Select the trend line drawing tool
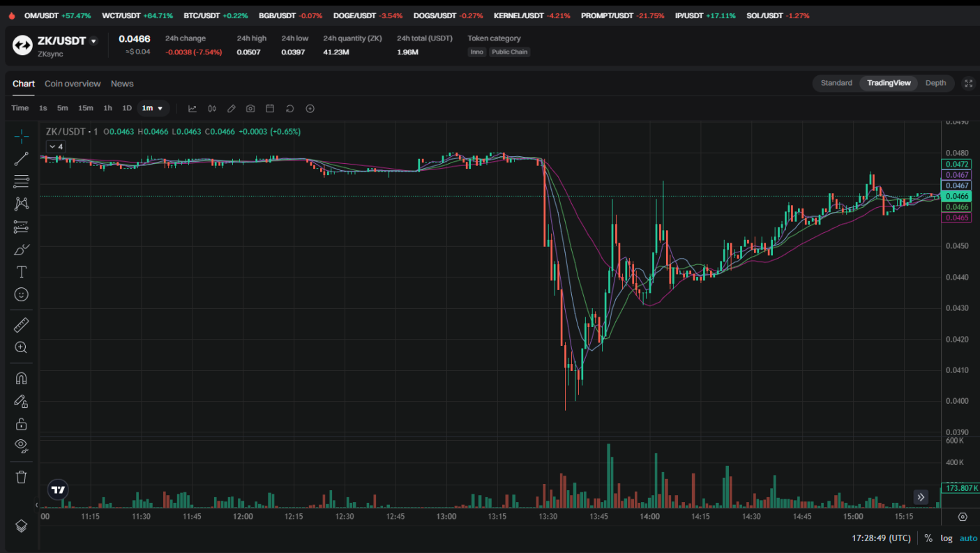The width and height of the screenshot is (980, 553). pyautogui.click(x=21, y=158)
